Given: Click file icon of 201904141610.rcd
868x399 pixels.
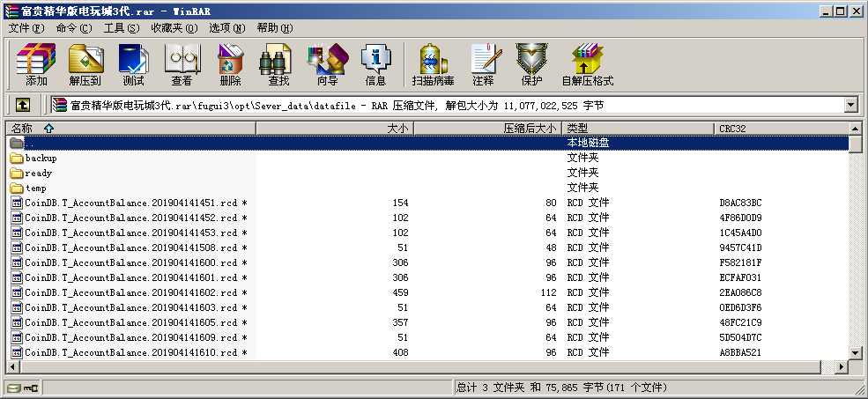Looking at the screenshot, I should 17,352.
